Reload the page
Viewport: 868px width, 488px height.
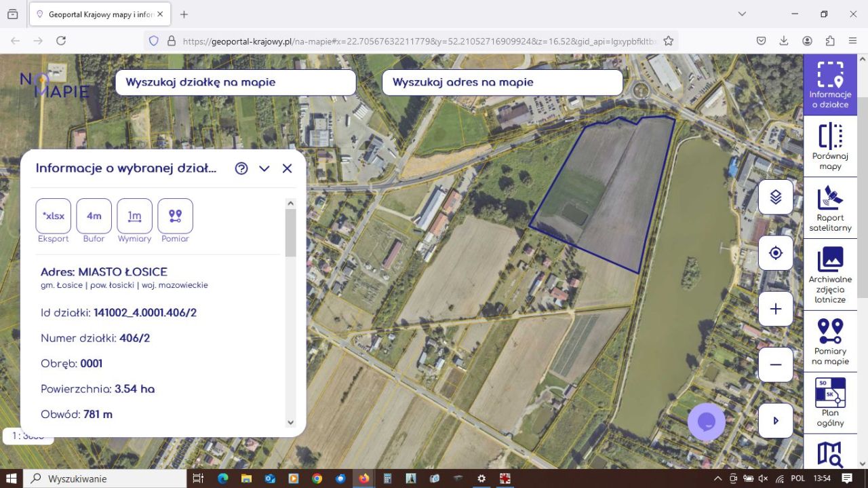[x=61, y=41]
